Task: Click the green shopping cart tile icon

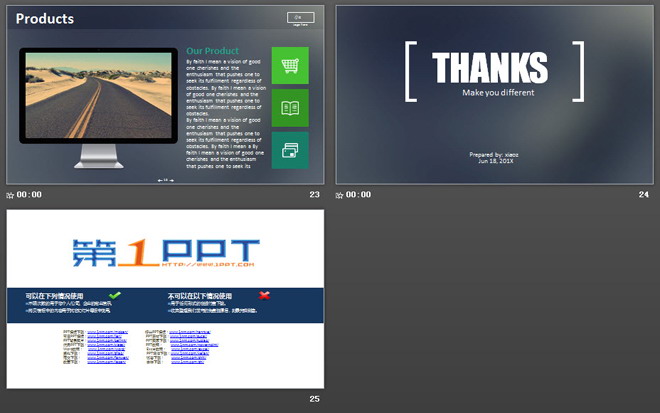Action: (x=290, y=66)
